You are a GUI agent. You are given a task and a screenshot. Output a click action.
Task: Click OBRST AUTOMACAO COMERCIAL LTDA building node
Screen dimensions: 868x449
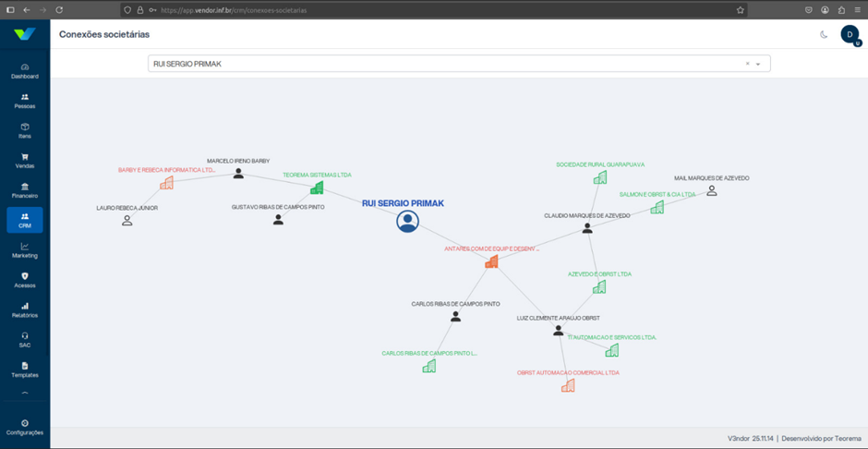click(x=568, y=386)
